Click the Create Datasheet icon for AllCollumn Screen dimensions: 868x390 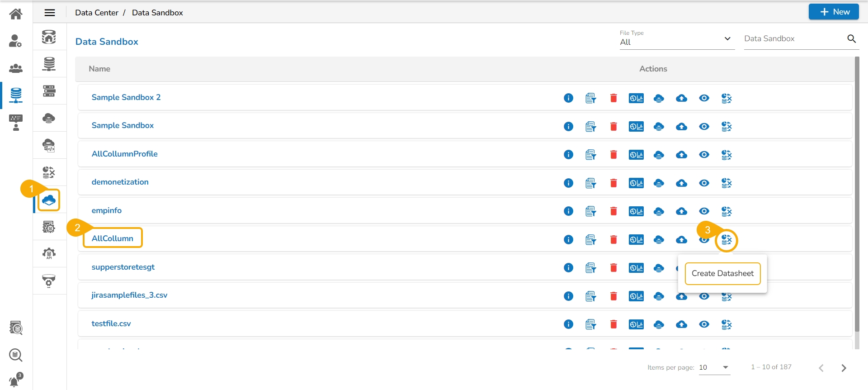point(726,240)
